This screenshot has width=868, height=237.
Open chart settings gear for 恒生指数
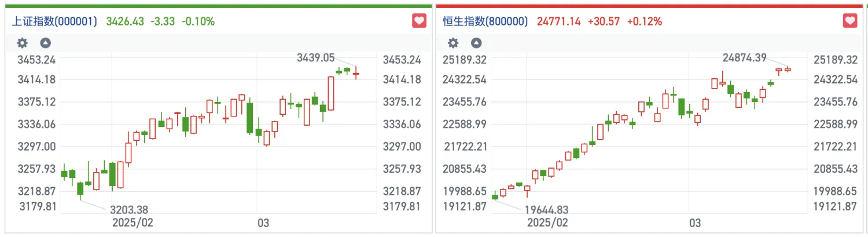(x=453, y=43)
